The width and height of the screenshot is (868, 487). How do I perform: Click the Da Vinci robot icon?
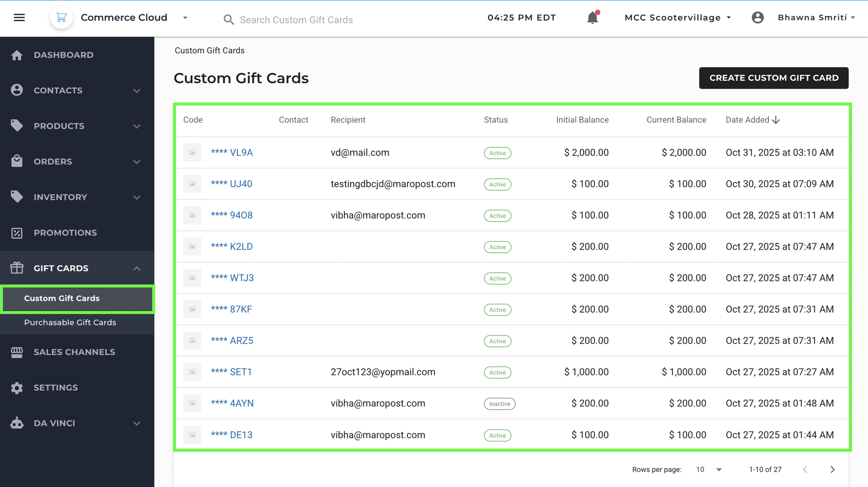pos(17,423)
